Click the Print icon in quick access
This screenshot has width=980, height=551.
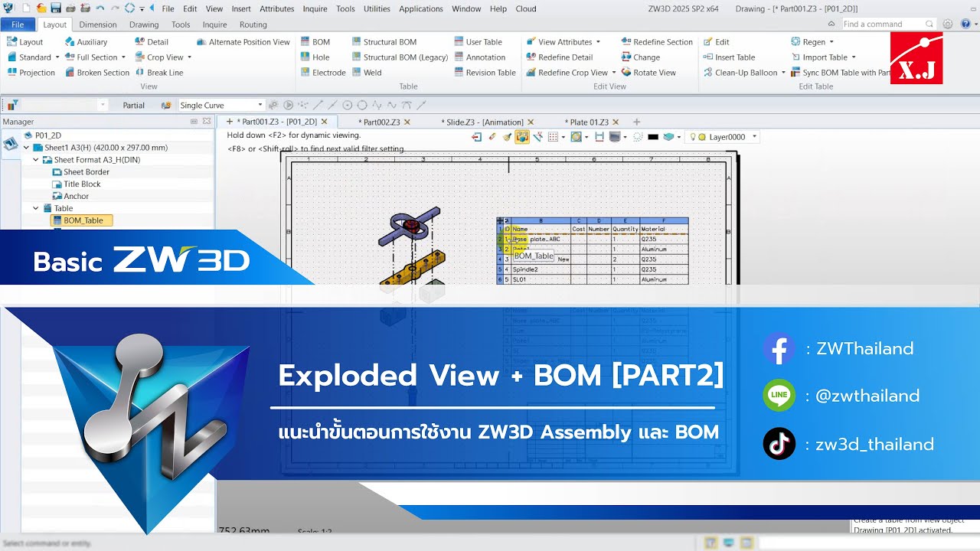70,8
